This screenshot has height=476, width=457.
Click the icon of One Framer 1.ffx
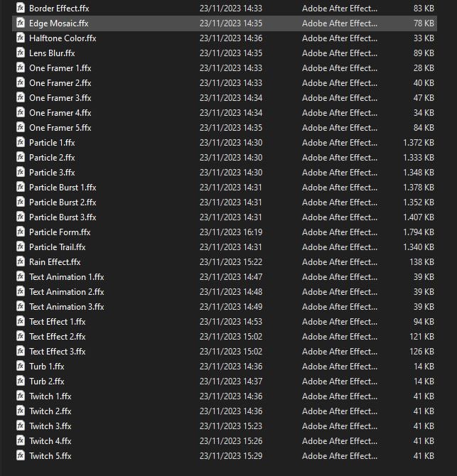coord(21,67)
